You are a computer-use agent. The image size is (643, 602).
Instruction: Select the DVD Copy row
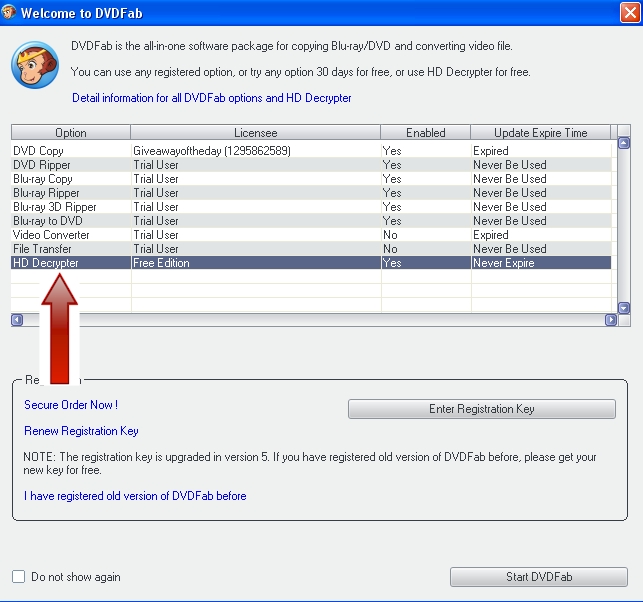click(311, 151)
